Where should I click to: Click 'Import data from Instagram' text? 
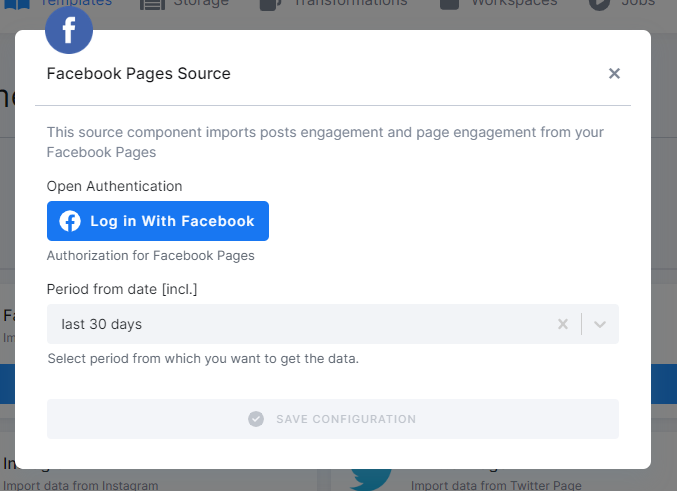[81, 485]
